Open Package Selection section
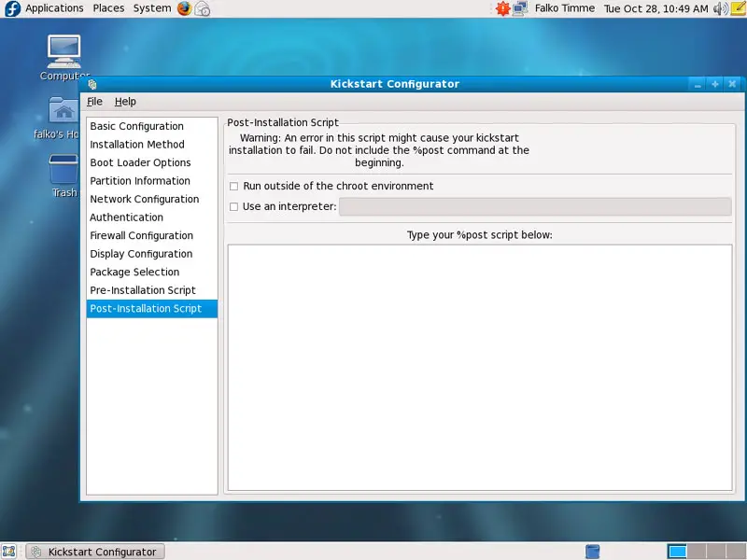Image resolution: width=747 pixels, height=560 pixels. (152, 272)
